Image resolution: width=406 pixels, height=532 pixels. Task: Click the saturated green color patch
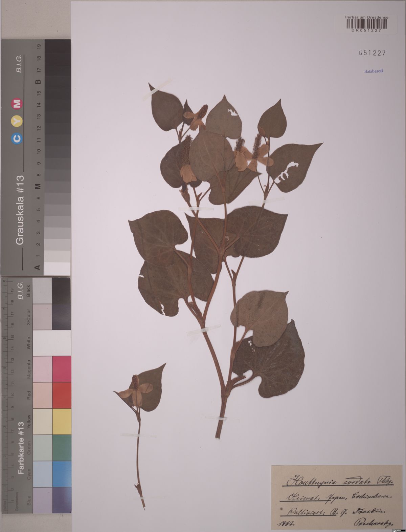pyautogui.click(x=62, y=448)
